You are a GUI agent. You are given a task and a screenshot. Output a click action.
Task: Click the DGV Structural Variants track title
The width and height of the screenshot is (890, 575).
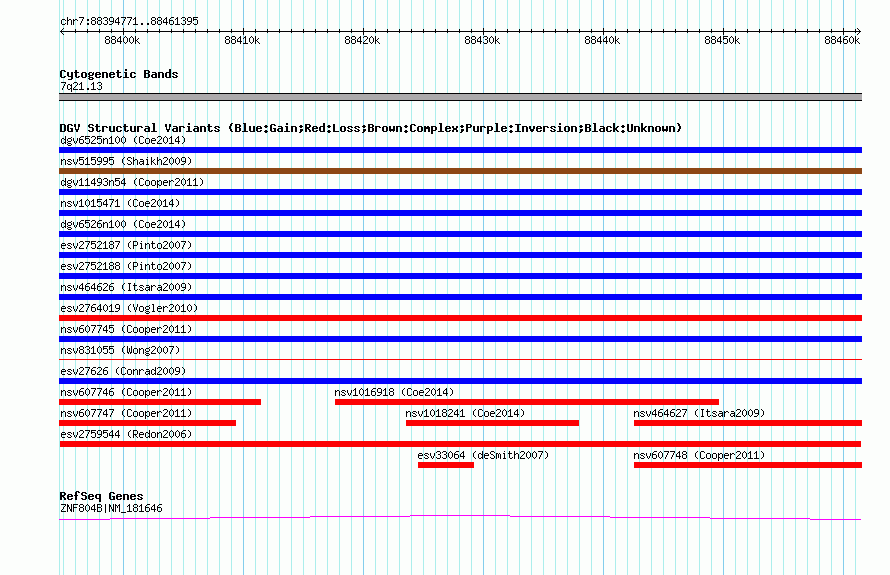[x=371, y=128]
